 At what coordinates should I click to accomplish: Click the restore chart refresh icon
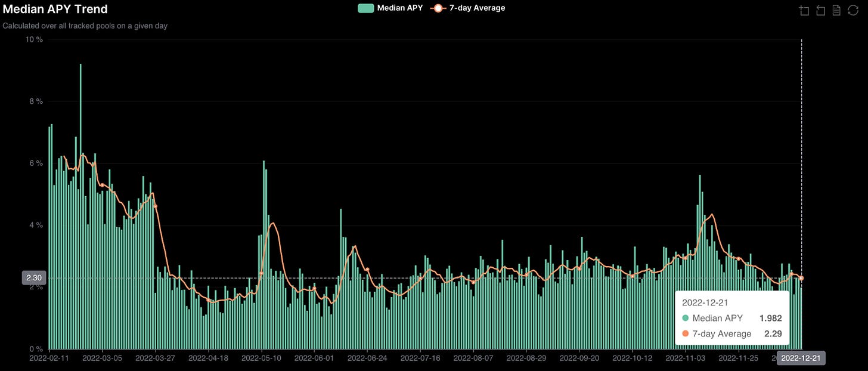point(853,10)
